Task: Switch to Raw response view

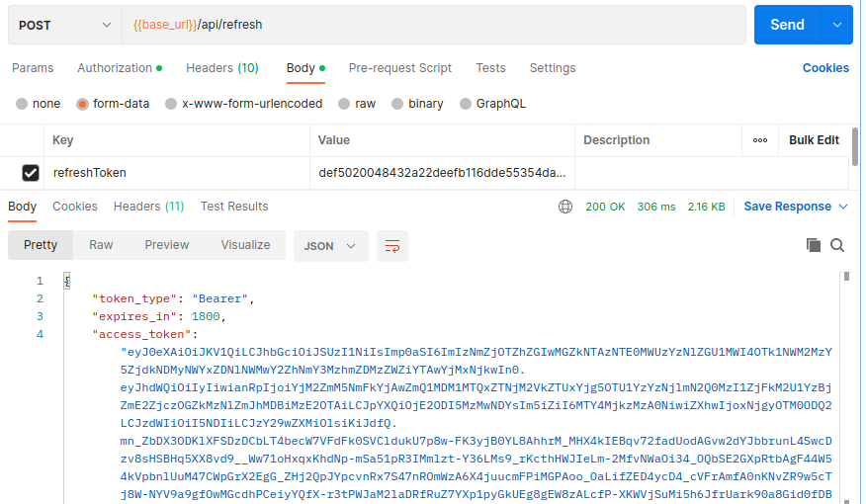Action: click(x=101, y=245)
